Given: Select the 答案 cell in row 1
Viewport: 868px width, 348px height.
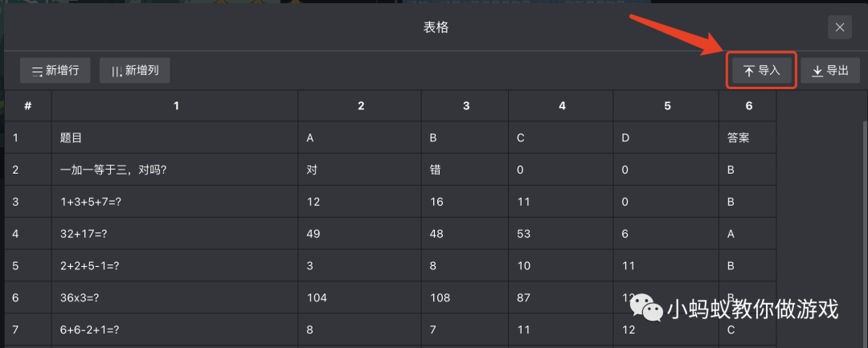Looking at the screenshot, I should [748, 137].
